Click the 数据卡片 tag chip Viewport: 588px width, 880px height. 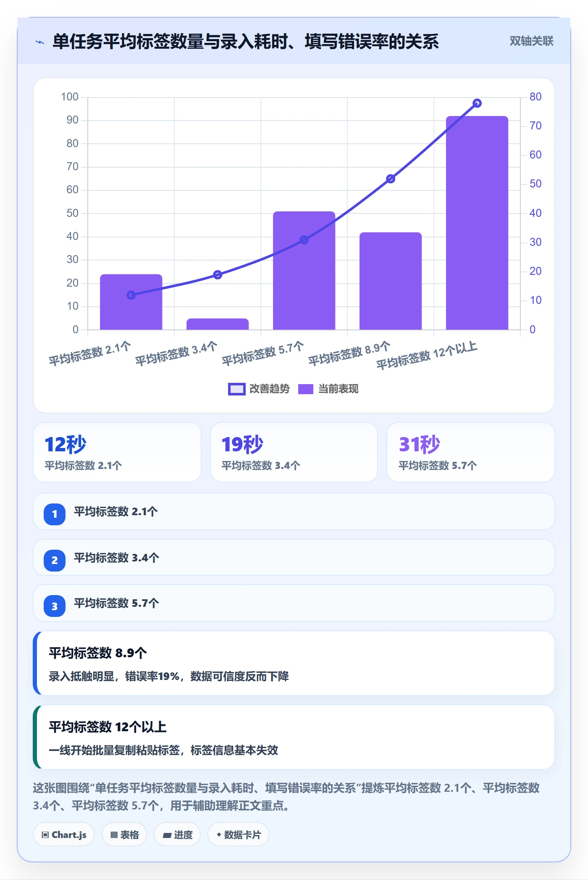point(239,835)
